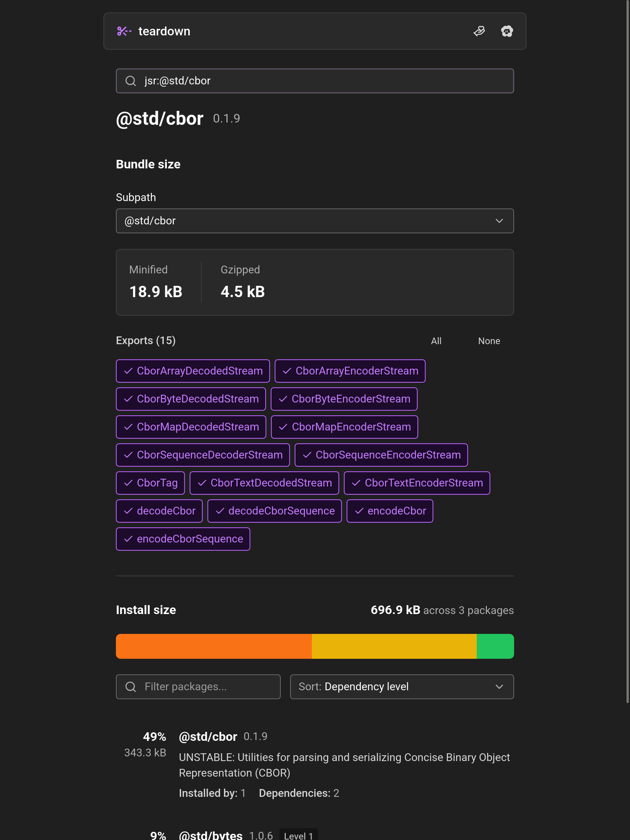The image size is (630, 840).
Task: Expand the Sort: Dependency level dropdown
Action: coord(401,687)
